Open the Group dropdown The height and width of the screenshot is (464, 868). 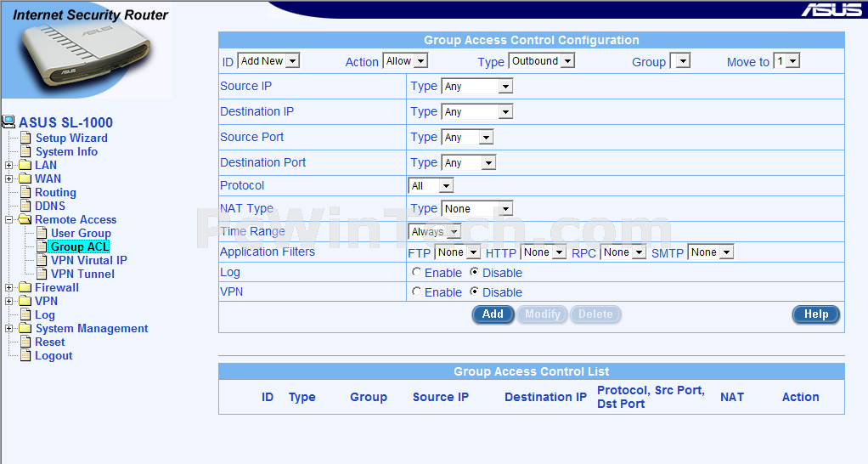tap(680, 61)
